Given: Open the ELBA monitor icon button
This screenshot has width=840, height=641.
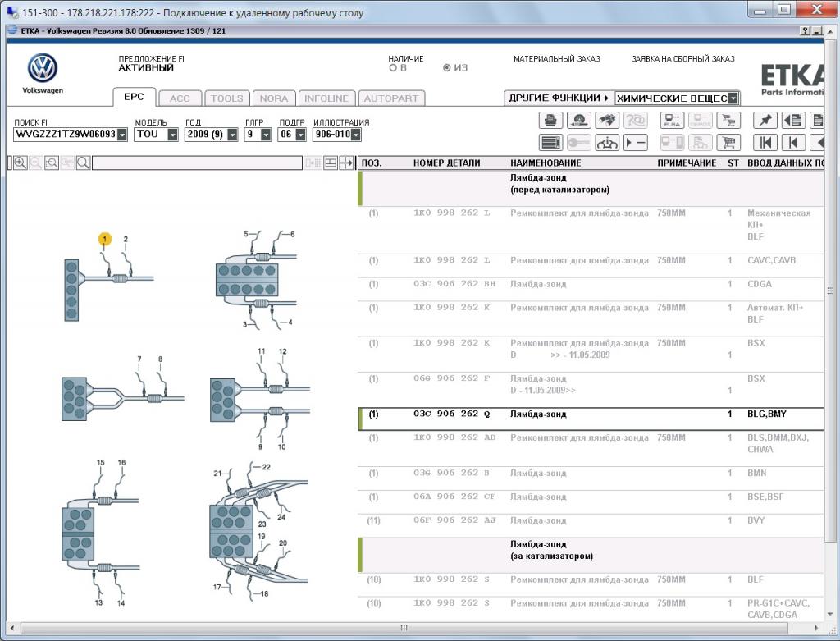Looking at the screenshot, I should (672, 120).
